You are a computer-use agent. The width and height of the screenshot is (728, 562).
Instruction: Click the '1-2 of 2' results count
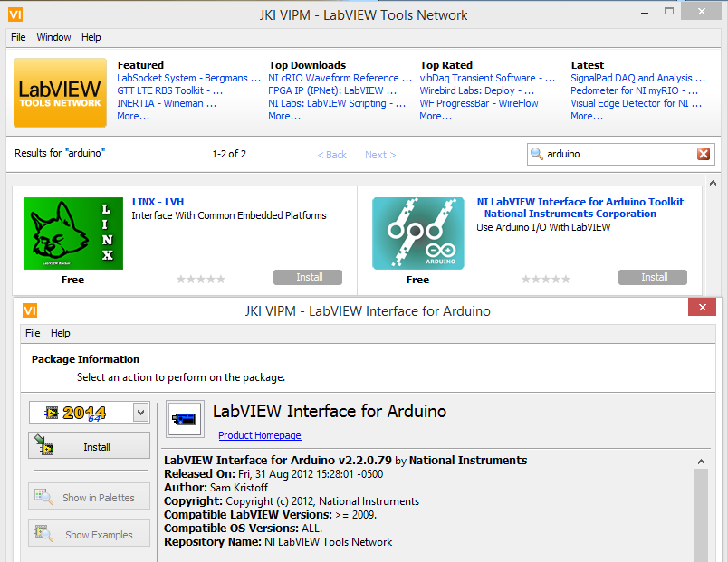(229, 154)
